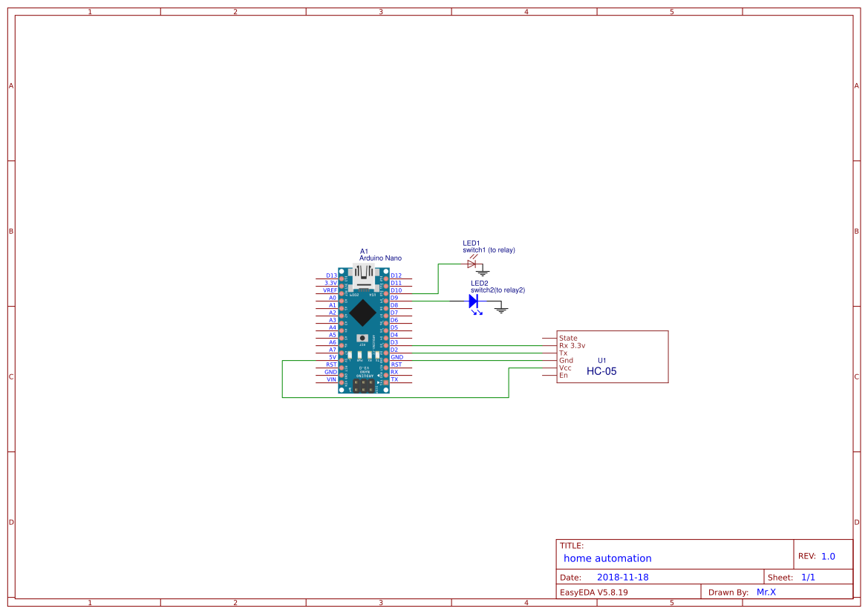
Task: Click the 'LED1' label
Action: click(471, 243)
